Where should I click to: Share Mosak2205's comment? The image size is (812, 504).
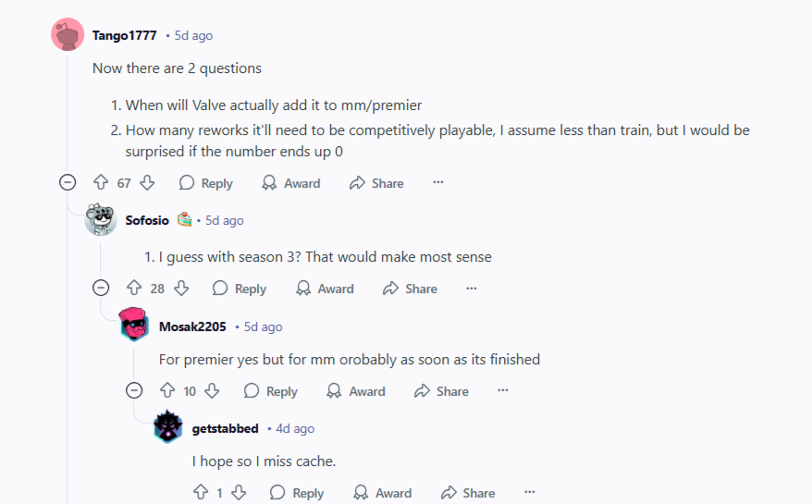[x=441, y=391]
